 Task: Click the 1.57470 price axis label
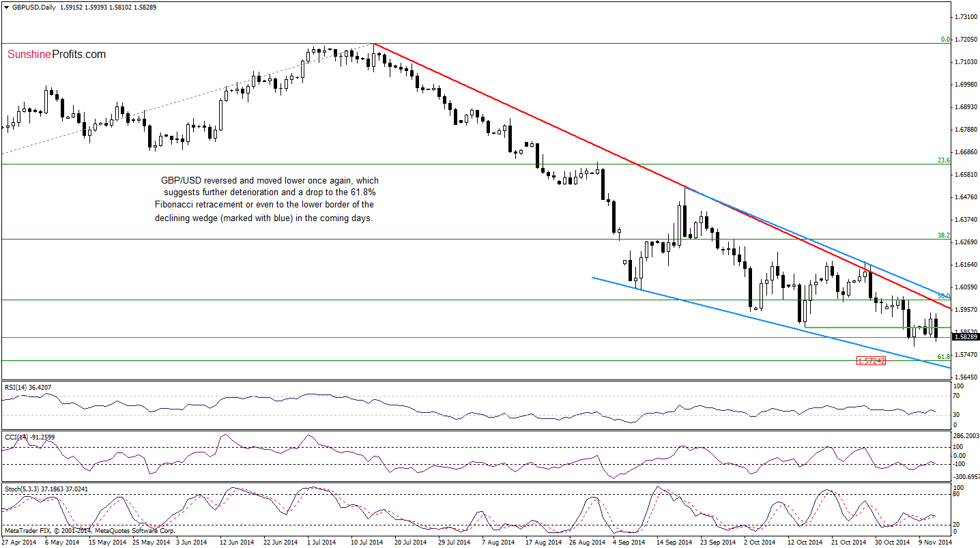[x=967, y=355]
